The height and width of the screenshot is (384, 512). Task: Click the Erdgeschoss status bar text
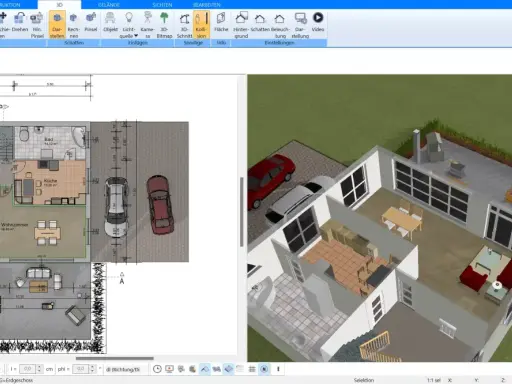coord(17,380)
